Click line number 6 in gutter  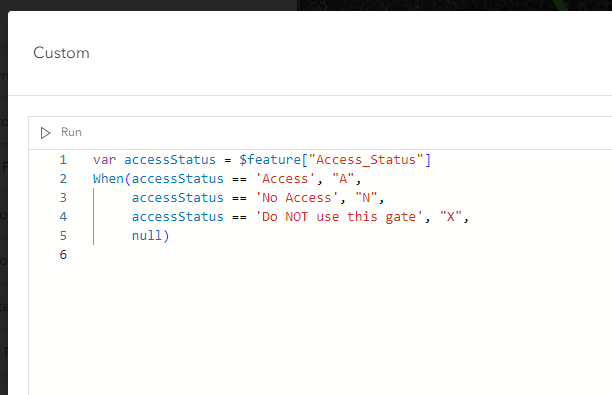(x=63, y=254)
